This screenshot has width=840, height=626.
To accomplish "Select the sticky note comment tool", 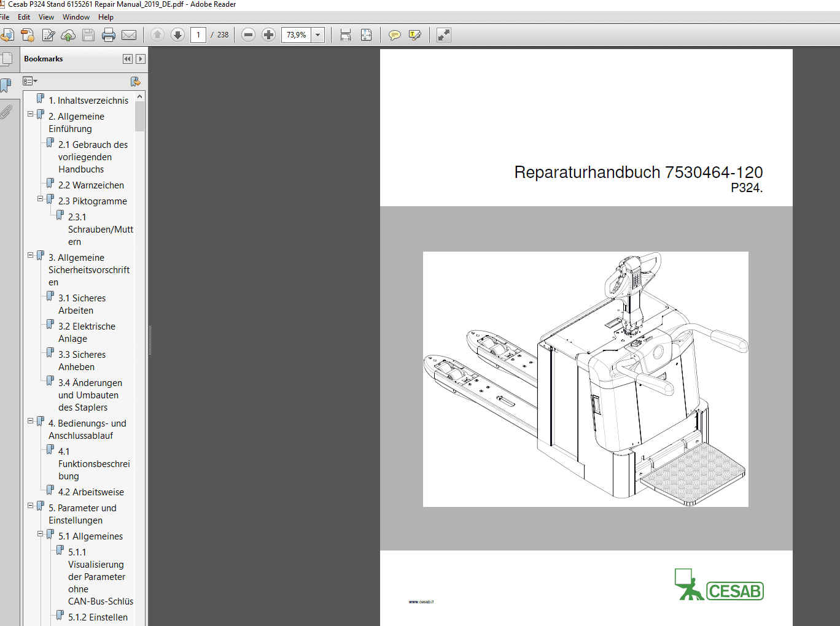I will click(x=395, y=35).
